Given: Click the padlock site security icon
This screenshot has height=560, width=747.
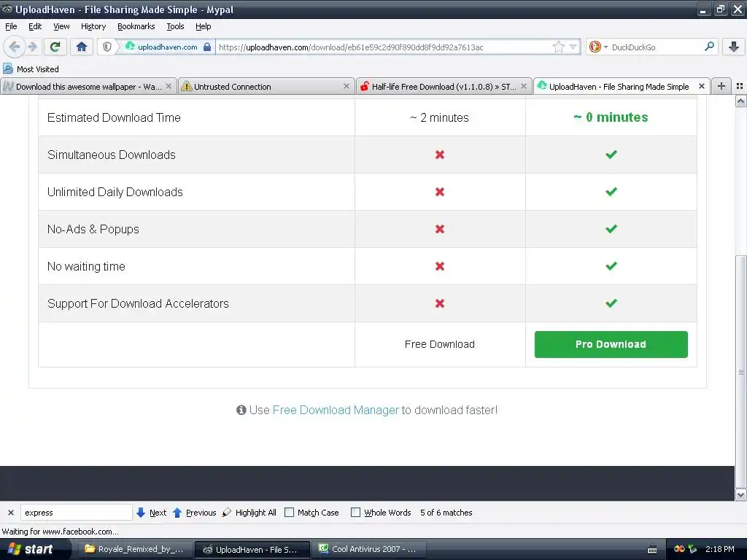Looking at the screenshot, I should [x=207, y=47].
